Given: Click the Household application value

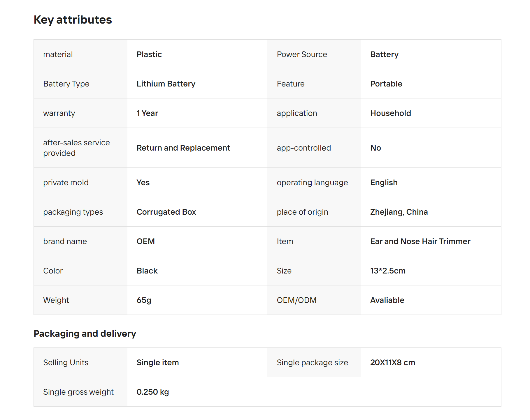Looking at the screenshot, I should [390, 113].
